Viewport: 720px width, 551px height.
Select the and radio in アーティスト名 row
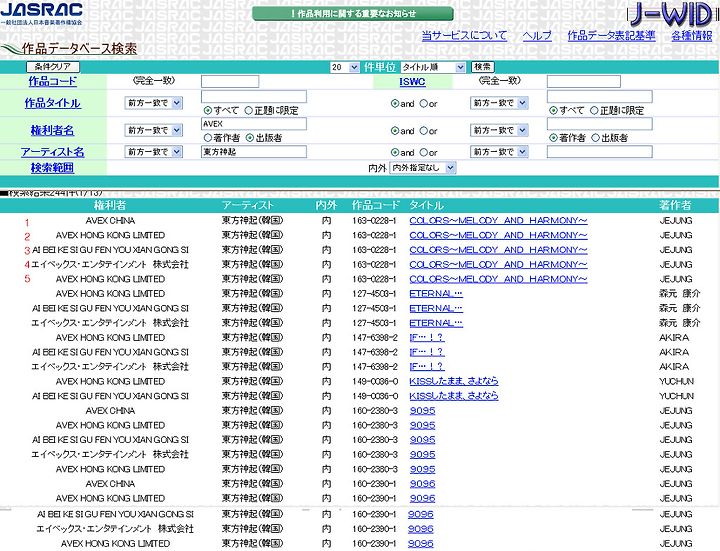394,152
